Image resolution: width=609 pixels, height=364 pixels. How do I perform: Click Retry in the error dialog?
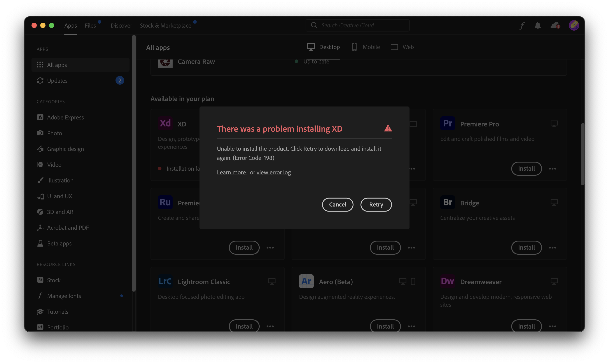pyautogui.click(x=376, y=204)
